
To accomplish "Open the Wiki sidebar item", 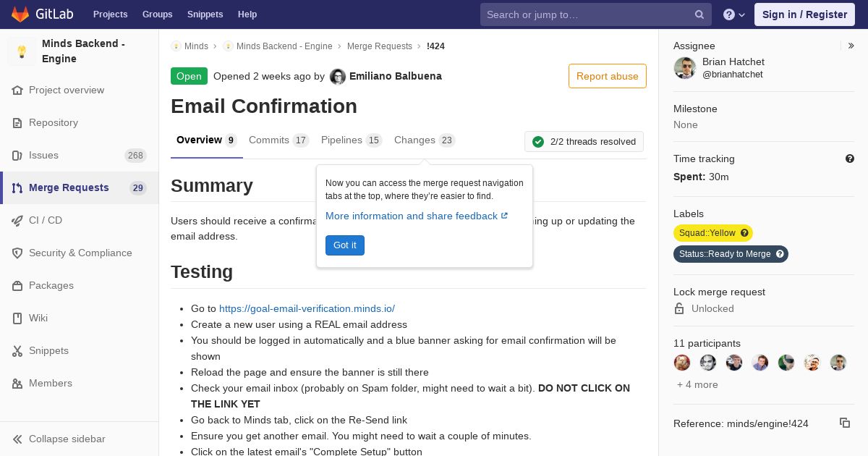I will pos(80,318).
